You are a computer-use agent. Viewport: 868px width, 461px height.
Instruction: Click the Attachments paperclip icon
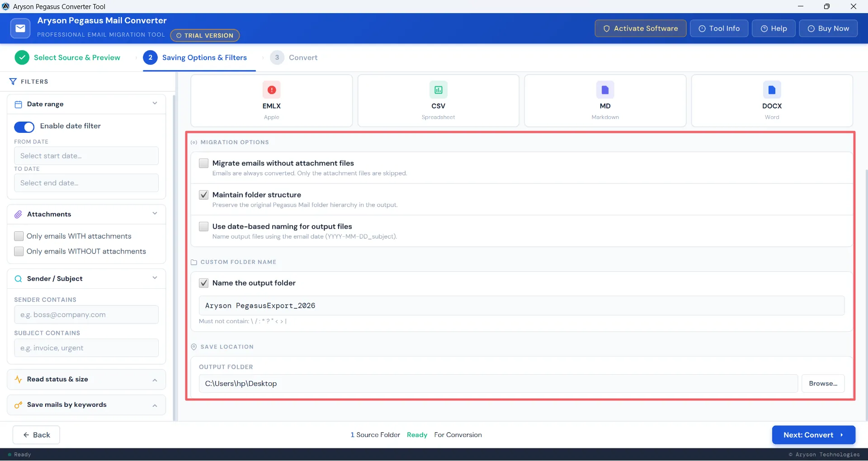coord(18,214)
